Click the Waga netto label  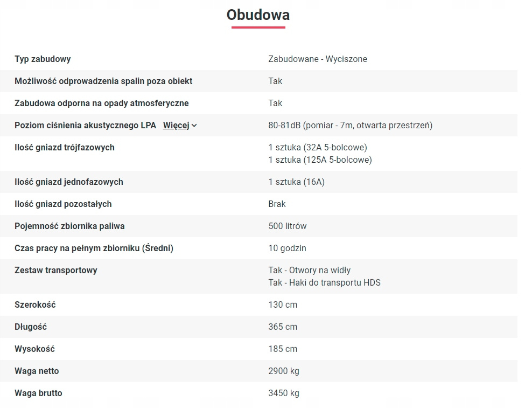click(37, 371)
